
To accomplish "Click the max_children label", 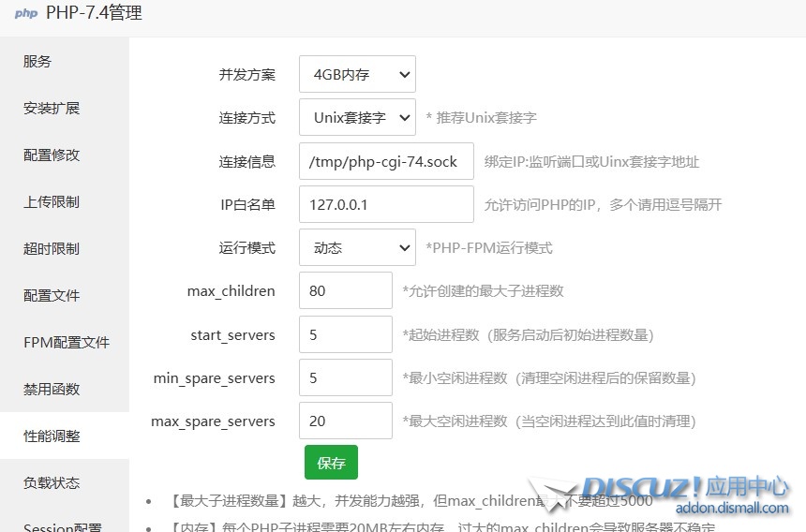I will (x=231, y=291).
